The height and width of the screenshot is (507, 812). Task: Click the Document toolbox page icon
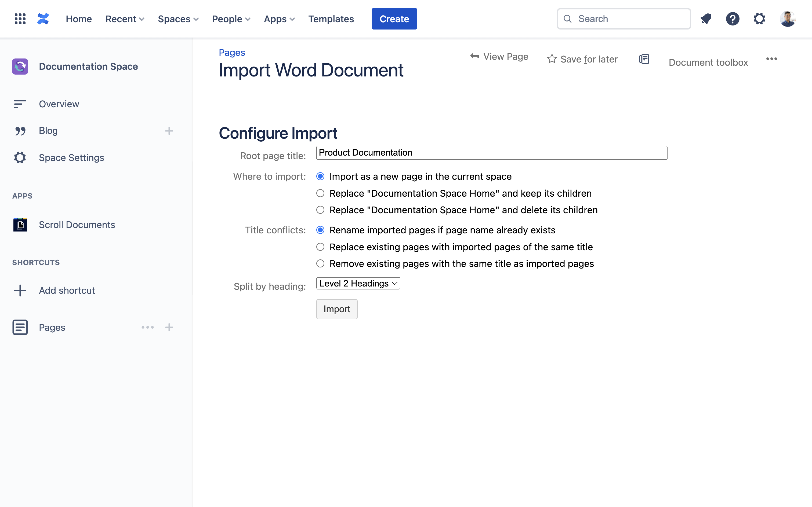click(644, 59)
